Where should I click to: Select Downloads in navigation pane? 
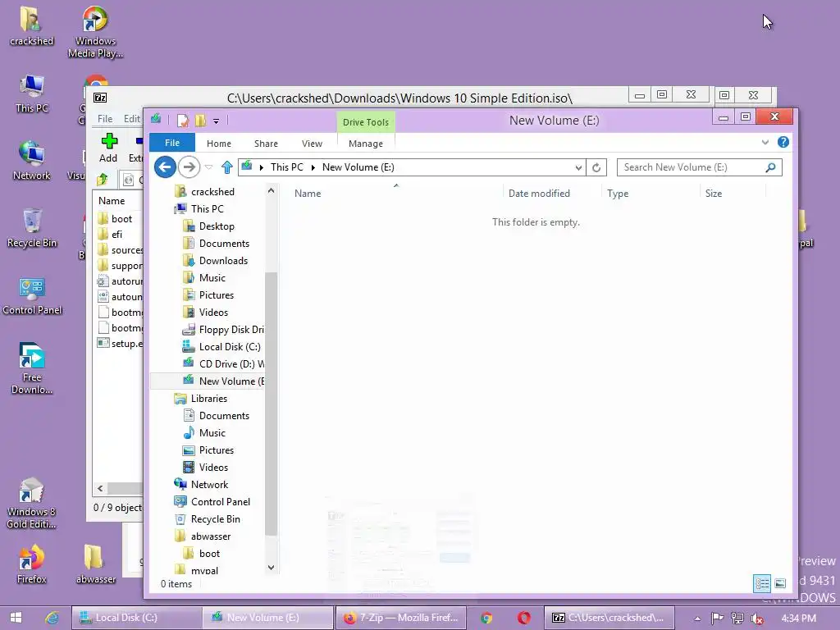(x=223, y=261)
